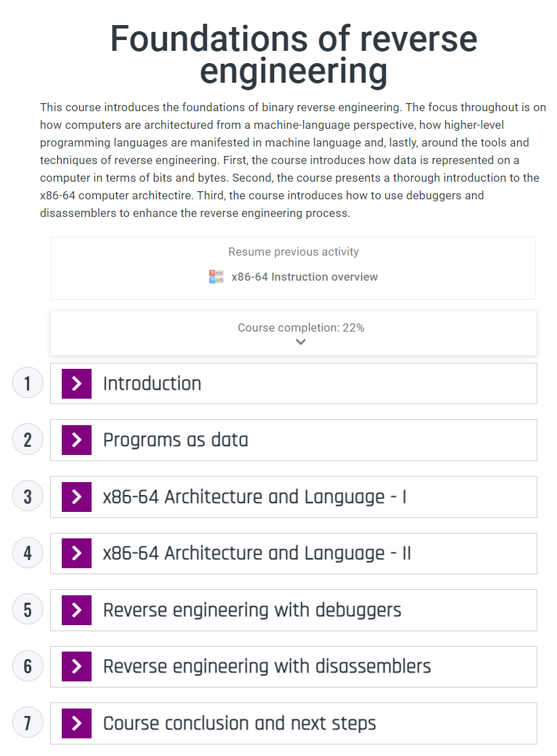Expand x86-64 Architecture and Language - I chevron
Viewport: 557px width, 756px height.
(x=77, y=497)
